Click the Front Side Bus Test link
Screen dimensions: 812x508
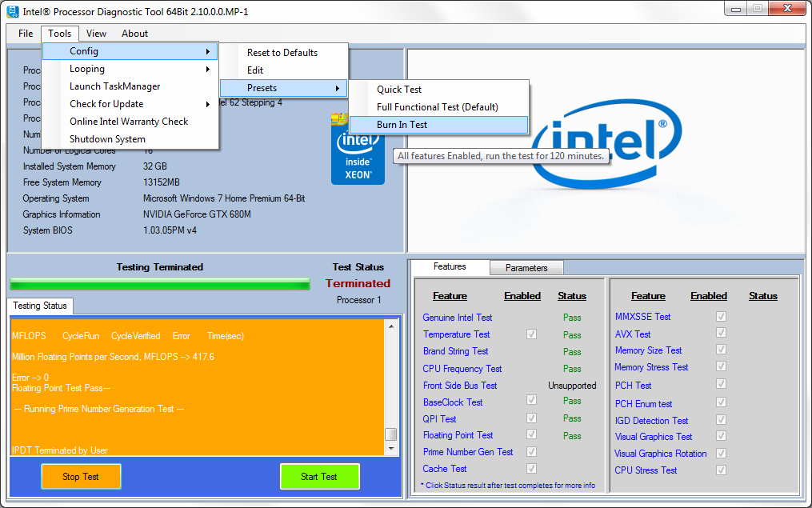coord(460,386)
